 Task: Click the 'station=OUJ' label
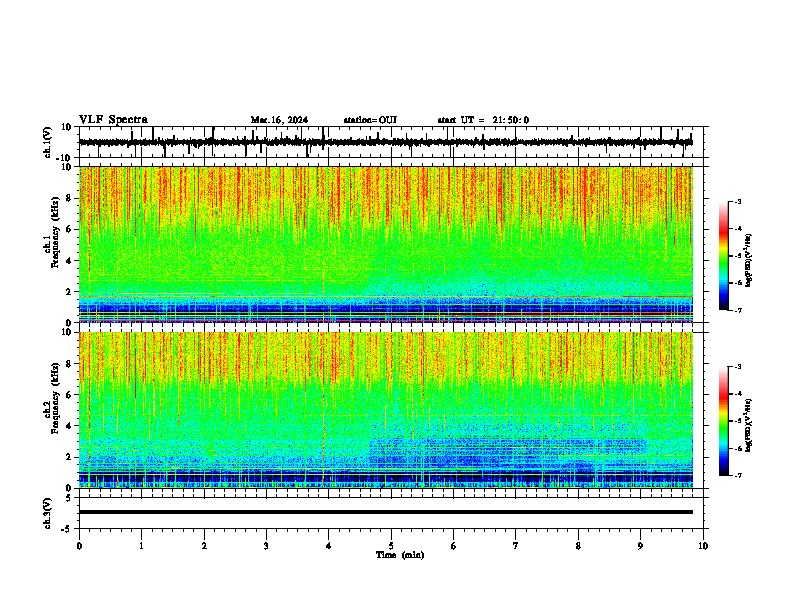click(370, 120)
